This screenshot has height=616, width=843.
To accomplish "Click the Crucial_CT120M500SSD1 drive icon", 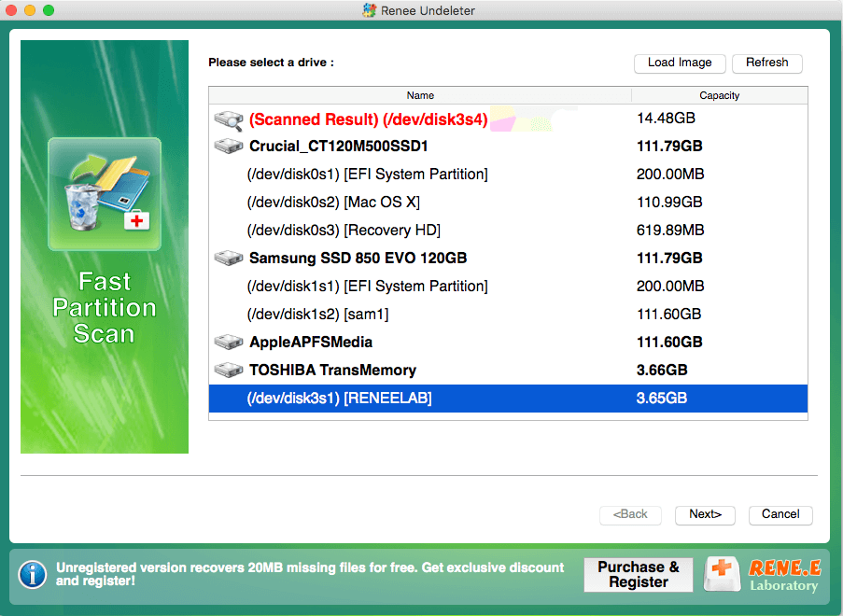I will (x=229, y=146).
